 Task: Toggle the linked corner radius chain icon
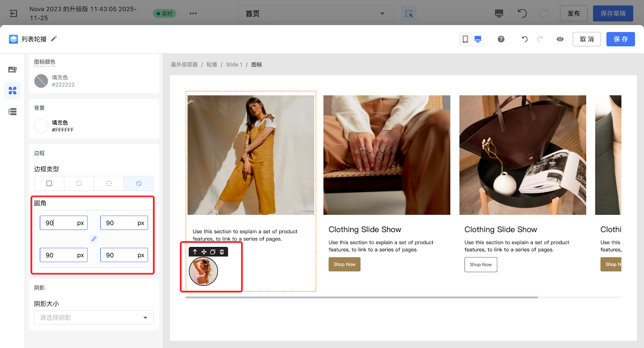(94, 239)
